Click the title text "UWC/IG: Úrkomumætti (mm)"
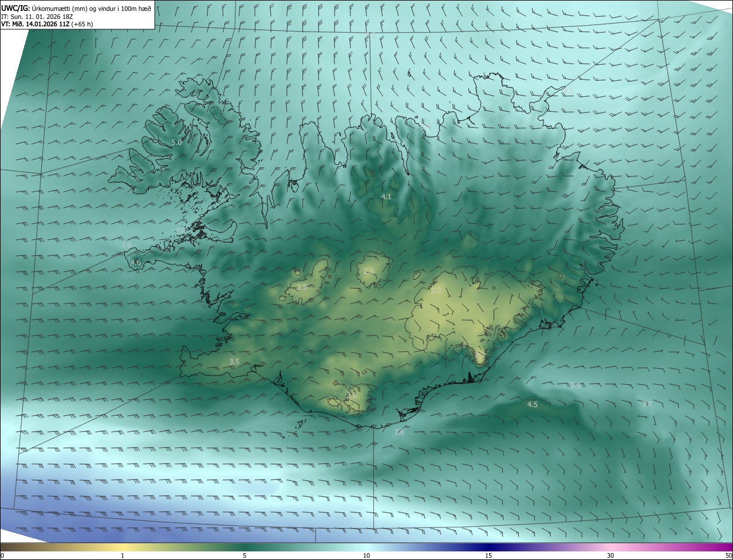The image size is (733, 560). pos(44,8)
